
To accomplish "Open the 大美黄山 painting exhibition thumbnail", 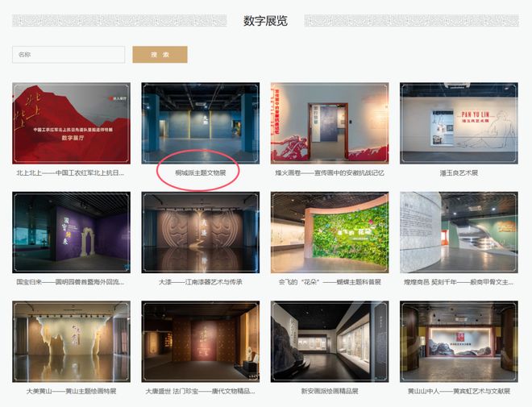I will (71, 341).
